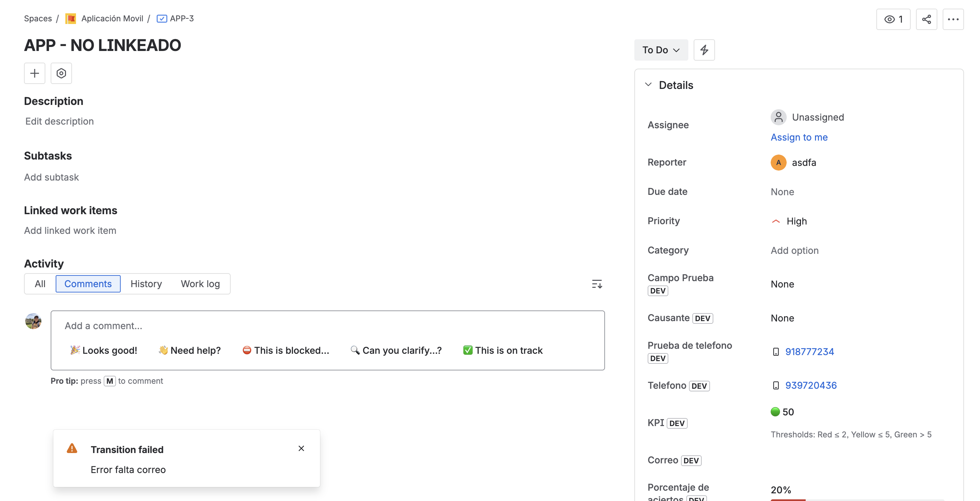
Task: Click the asdfa reporter avatar
Action: pyautogui.click(x=778, y=163)
